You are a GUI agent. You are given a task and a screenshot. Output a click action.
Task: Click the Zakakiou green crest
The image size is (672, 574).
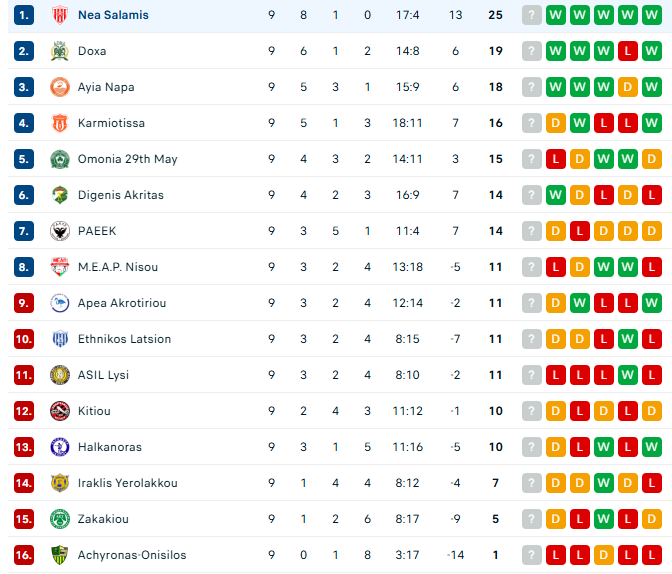pos(60,519)
